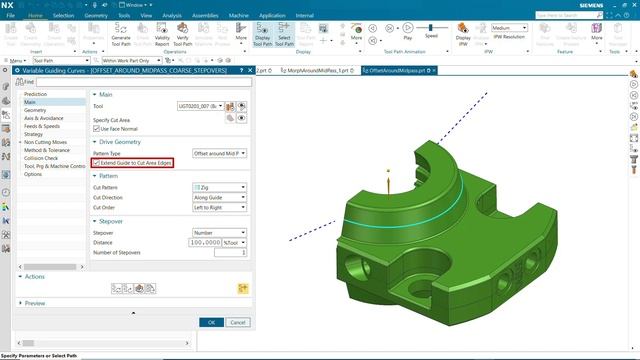Show the Specify Cut Area display eye
The height and width of the screenshot is (360, 640).
click(x=242, y=118)
